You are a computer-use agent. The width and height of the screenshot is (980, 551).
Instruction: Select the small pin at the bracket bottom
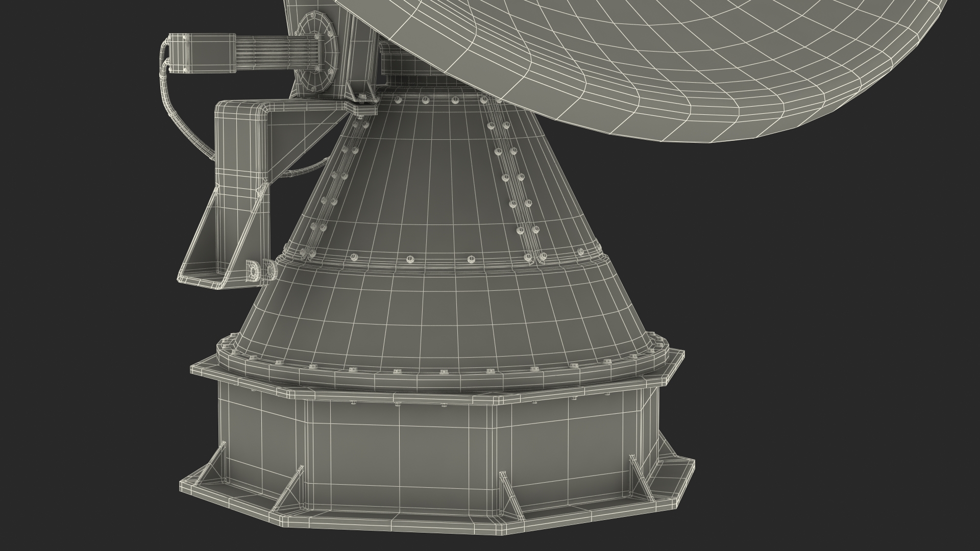[253, 271]
